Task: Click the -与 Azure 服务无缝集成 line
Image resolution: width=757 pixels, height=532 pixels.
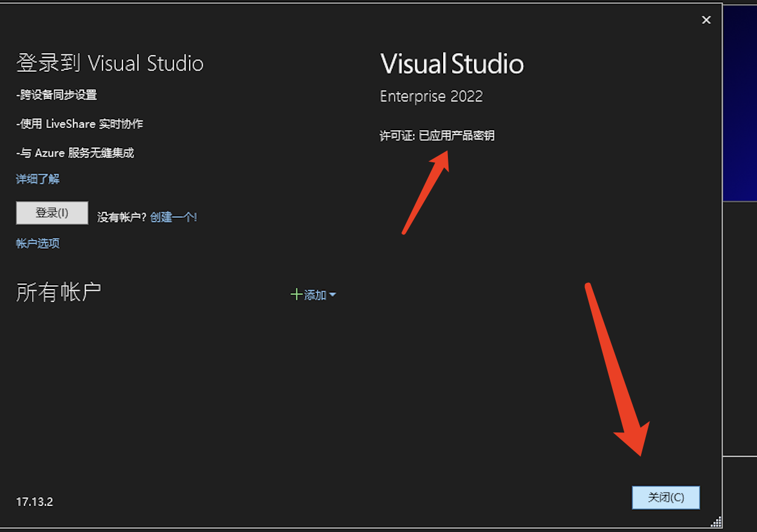Action: (75, 153)
